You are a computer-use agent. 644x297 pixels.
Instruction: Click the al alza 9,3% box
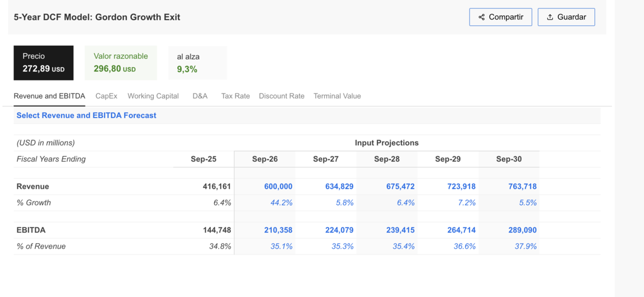click(197, 63)
